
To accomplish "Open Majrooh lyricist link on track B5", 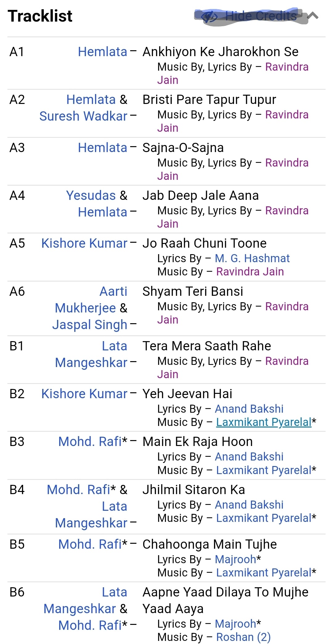I will [x=236, y=559].
